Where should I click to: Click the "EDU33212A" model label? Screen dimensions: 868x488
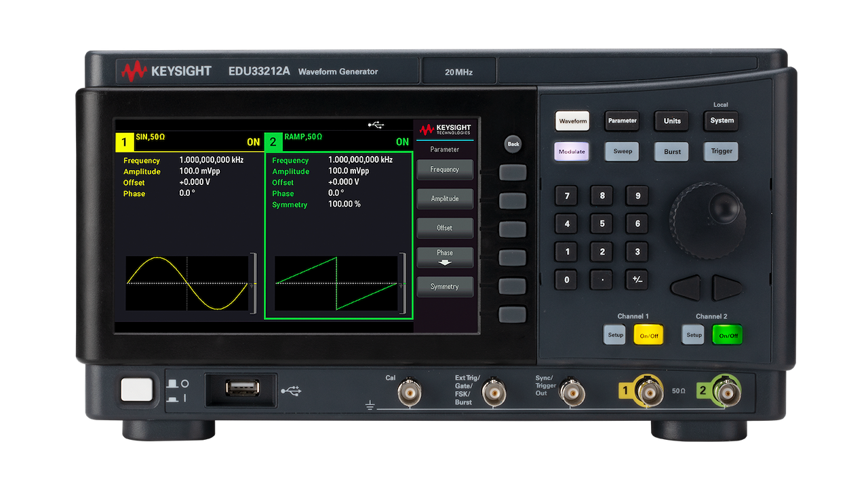click(259, 71)
